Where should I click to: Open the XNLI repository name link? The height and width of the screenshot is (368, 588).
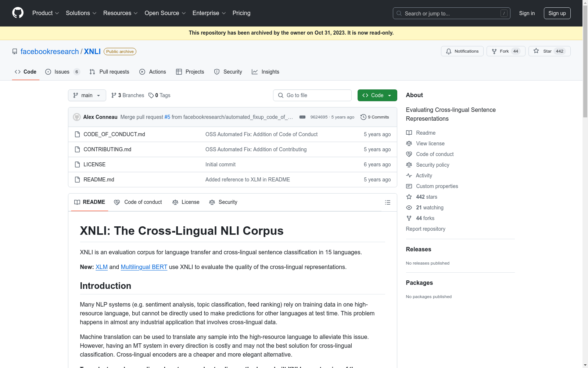coord(92,52)
